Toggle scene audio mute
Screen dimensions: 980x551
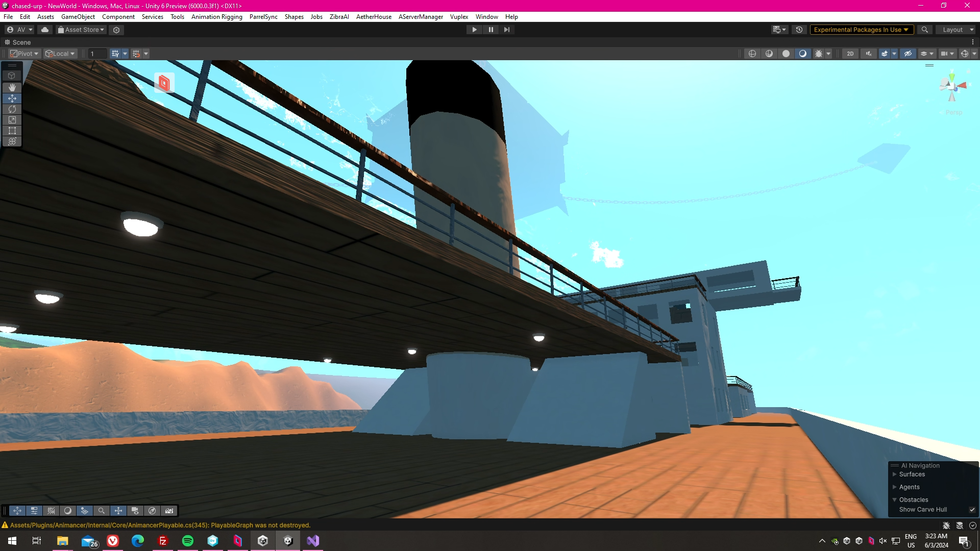868,54
